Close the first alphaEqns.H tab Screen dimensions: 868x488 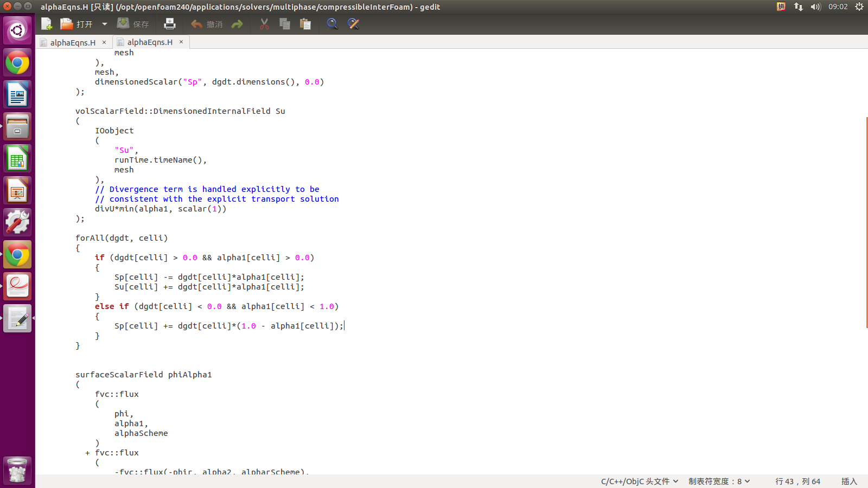[104, 42]
